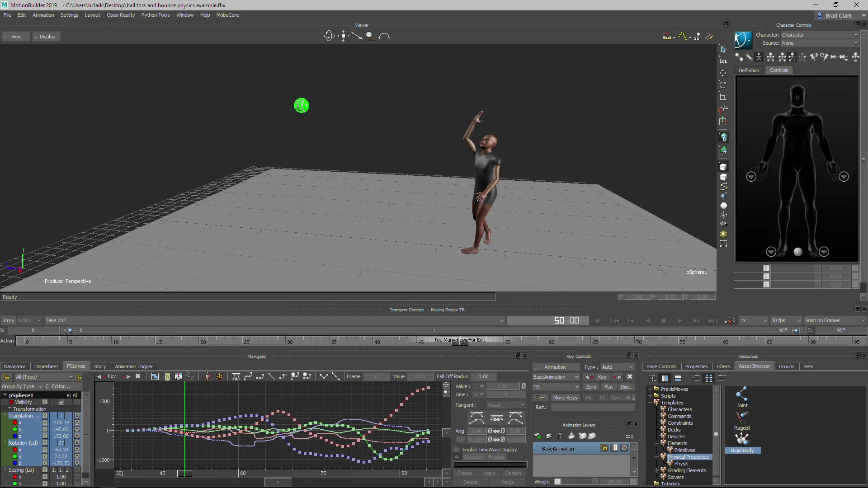868x488 pixels.
Task: Toggle the lock on the BaseAnimation layer
Action: tap(604, 448)
